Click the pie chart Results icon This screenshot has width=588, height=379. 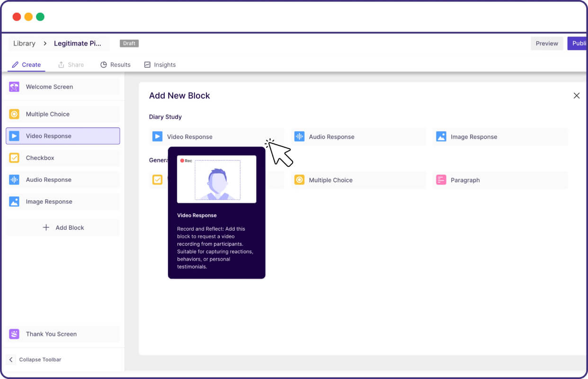[104, 64]
